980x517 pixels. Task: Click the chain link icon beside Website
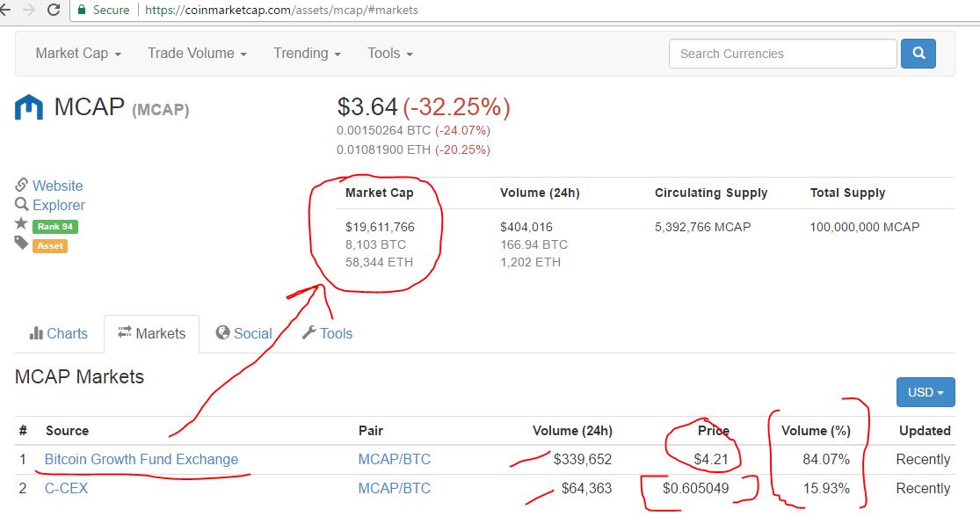[22, 185]
